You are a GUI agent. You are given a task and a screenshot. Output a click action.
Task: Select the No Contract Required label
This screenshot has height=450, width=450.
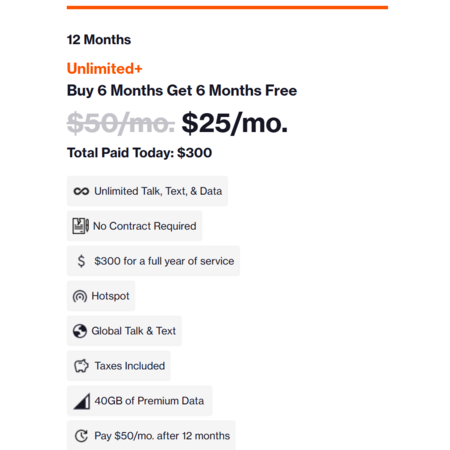145,226
